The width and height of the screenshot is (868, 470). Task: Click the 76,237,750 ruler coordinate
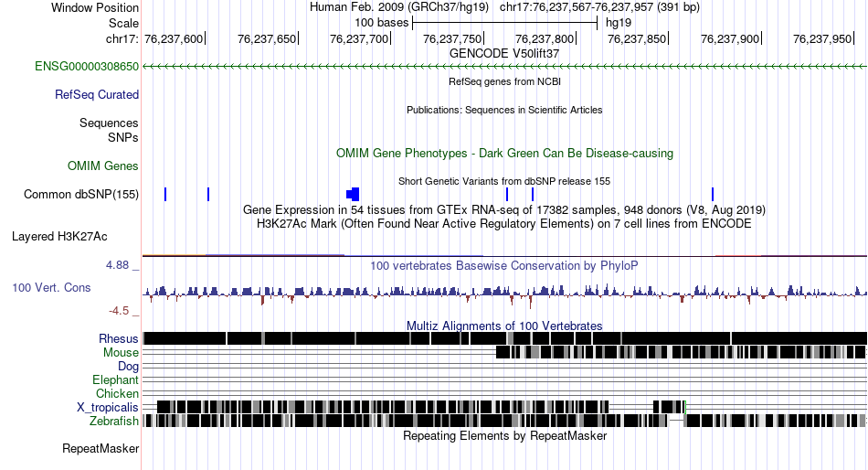tap(452, 38)
